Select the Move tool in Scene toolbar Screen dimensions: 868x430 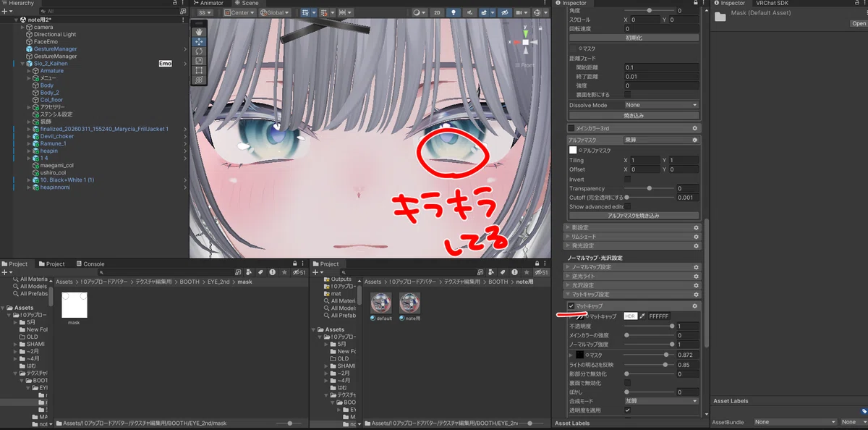point(199,41)
